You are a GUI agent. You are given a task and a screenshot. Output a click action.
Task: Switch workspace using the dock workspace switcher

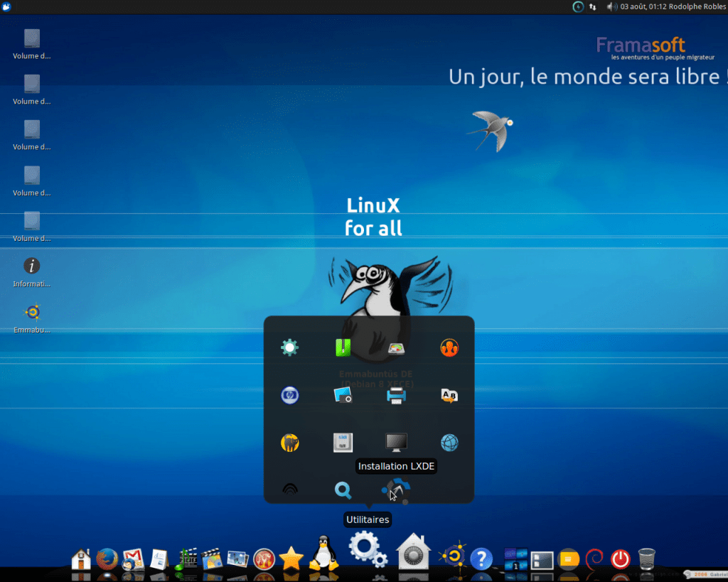click(x=515, y=559)
